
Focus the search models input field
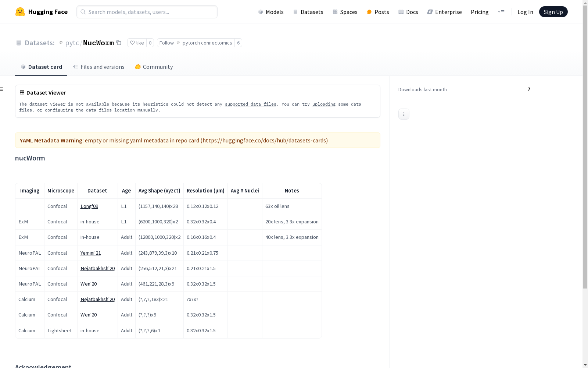(147, 12)
